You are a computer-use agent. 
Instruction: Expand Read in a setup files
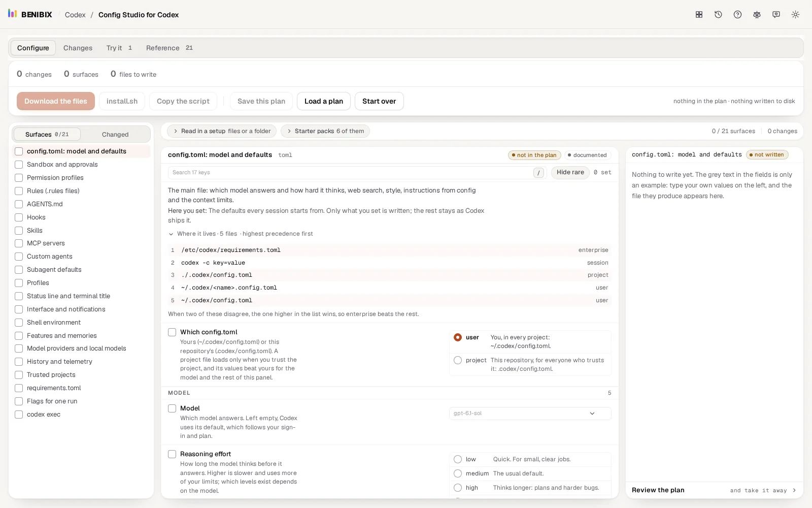coord(222,131)
